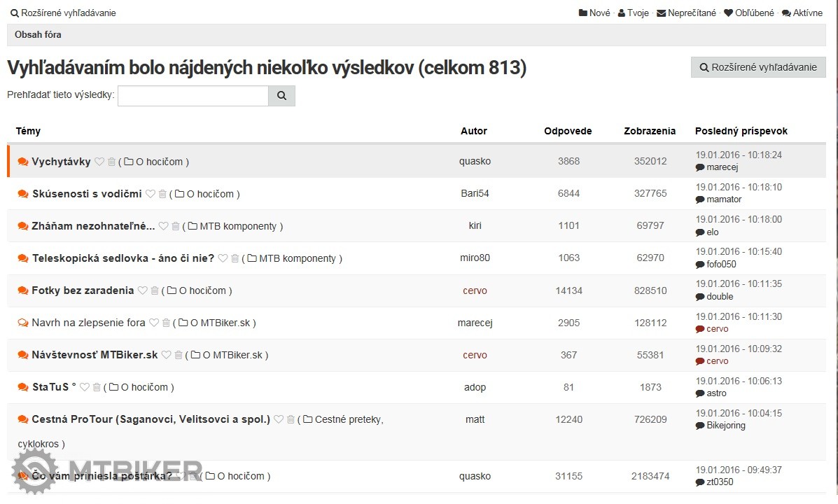View author quasko's profile on Vychytávky
The image size is (838, 504).
(475, 161)
